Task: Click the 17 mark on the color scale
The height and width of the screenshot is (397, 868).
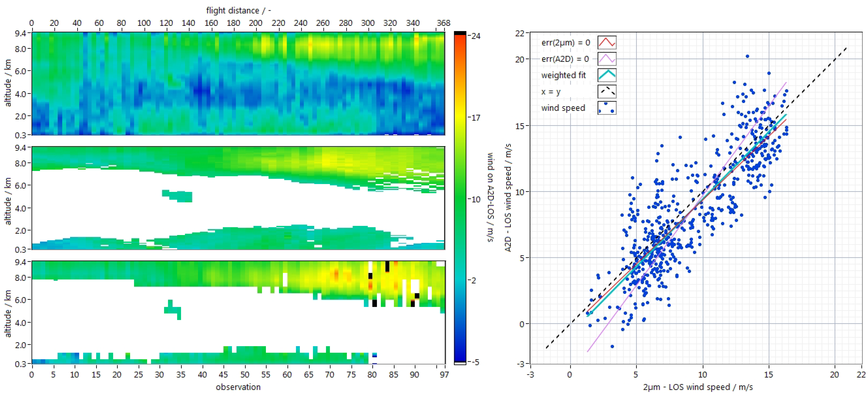Action: [x=475, y=118]
